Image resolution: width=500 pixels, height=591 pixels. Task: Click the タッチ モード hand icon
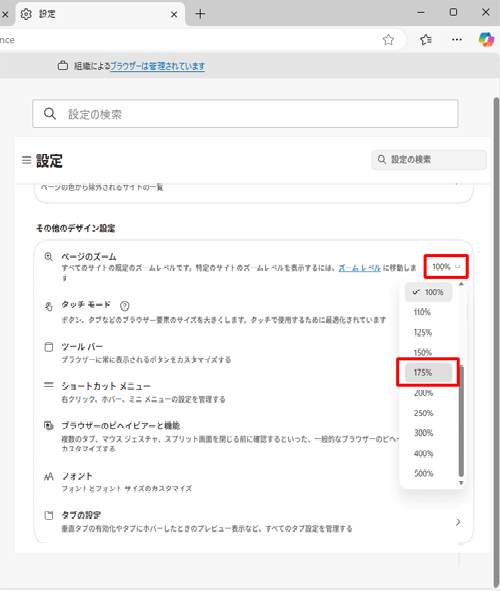49,306
